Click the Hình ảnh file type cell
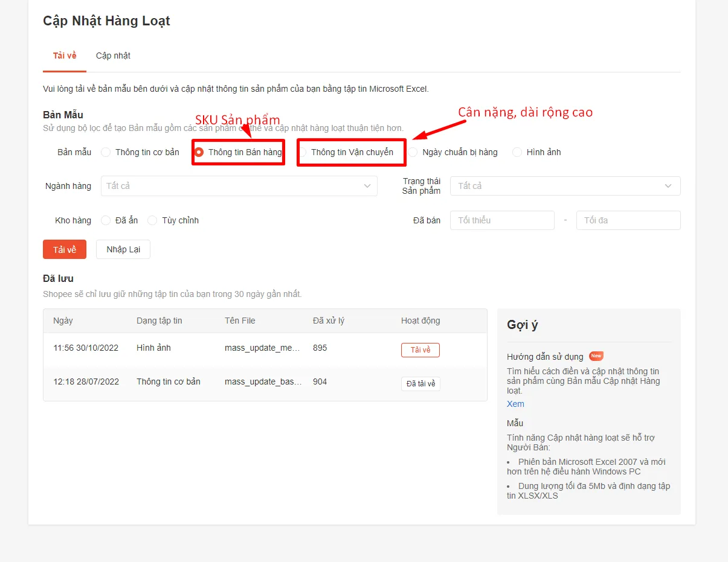This screenshot has height=562, width=728. (153, 348)
